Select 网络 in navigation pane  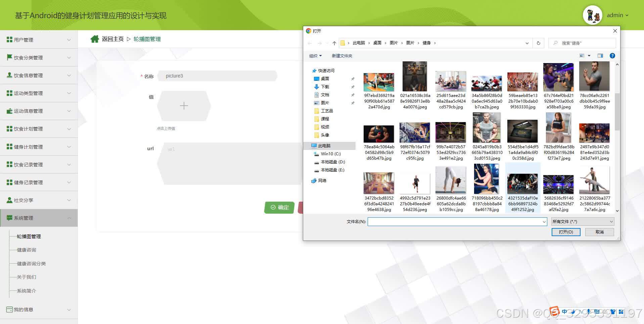tap(322, 180)
